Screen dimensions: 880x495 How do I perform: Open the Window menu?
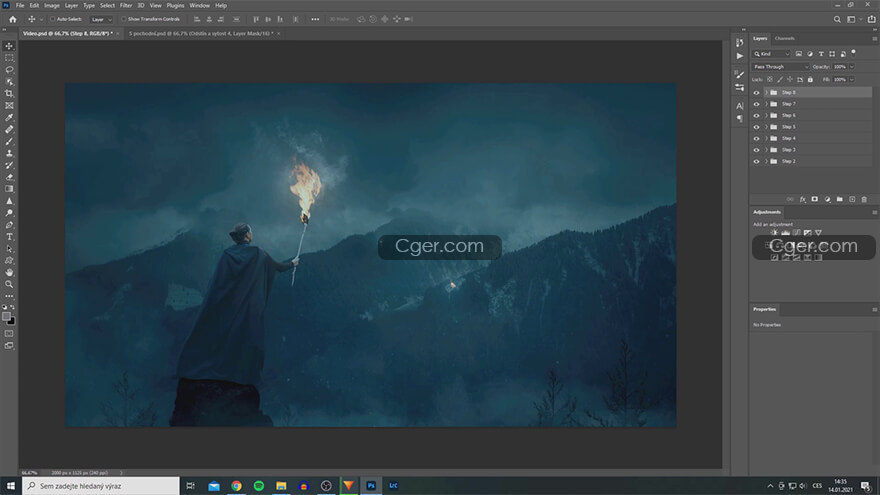pos(199,6)
